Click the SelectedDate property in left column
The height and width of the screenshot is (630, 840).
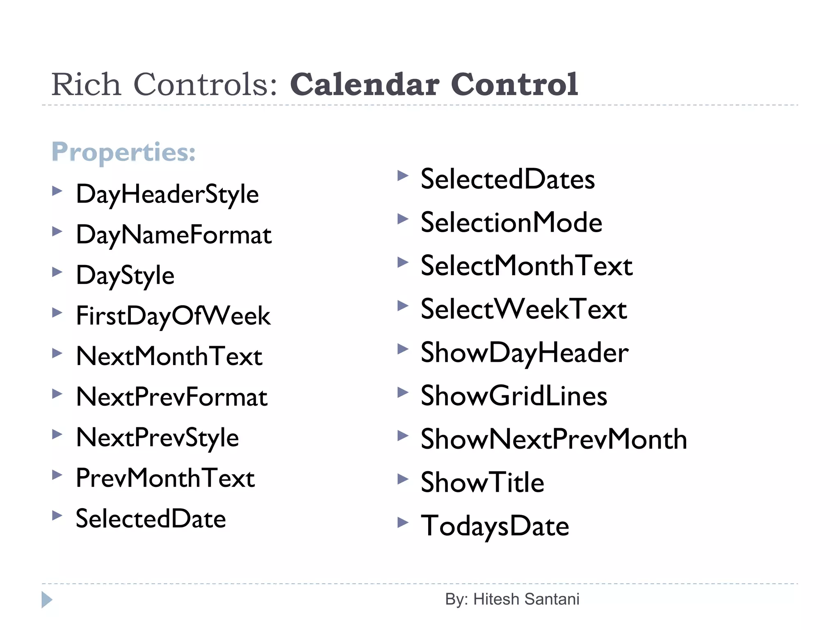(151, 518)
